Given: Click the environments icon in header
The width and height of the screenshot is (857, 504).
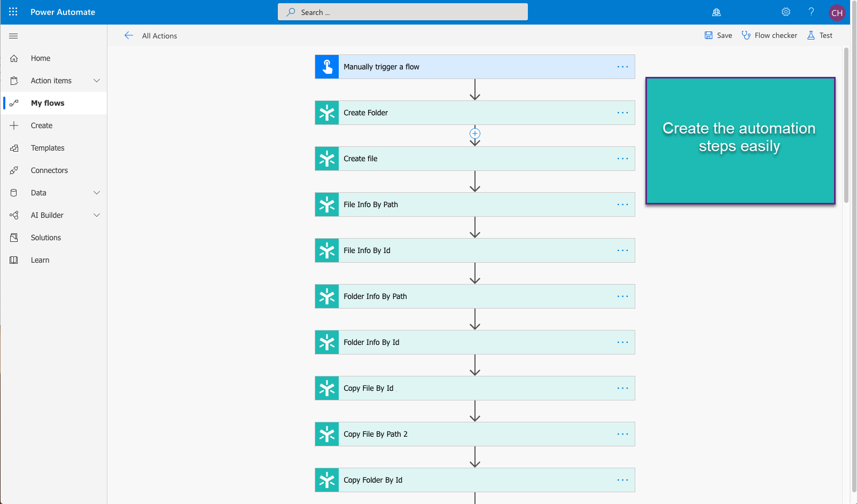Looking at the screenshot, I should tap(716, 12).
